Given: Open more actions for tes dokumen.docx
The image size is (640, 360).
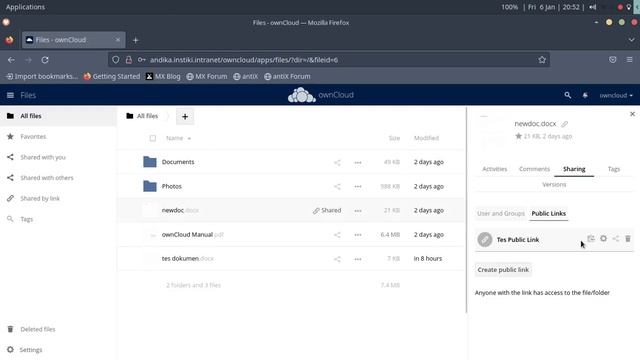Looking at the screenshot, I should pos(358,259).
